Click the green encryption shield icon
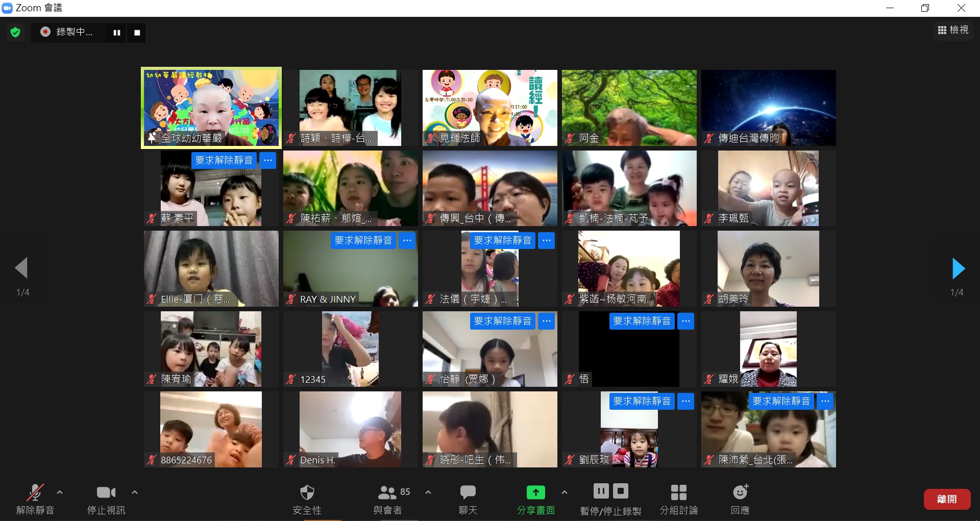 point(15,33)
